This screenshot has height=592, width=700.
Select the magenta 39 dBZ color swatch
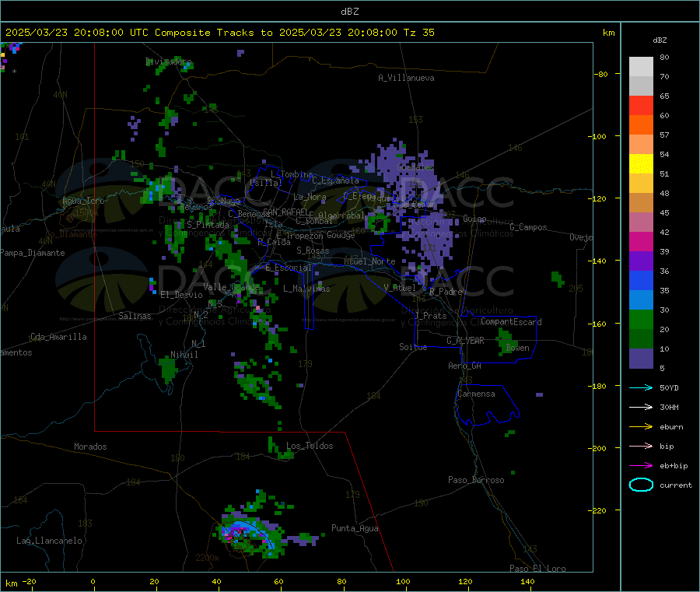[641, 241]
